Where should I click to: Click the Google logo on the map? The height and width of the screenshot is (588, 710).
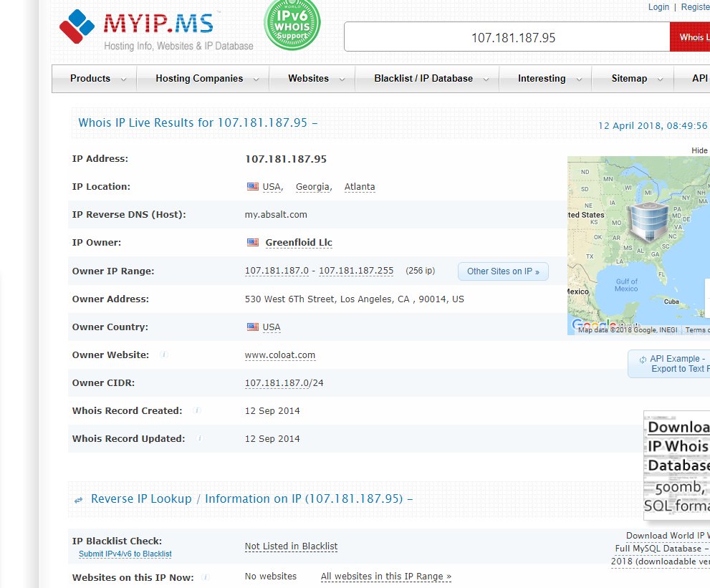coord(593,324)
